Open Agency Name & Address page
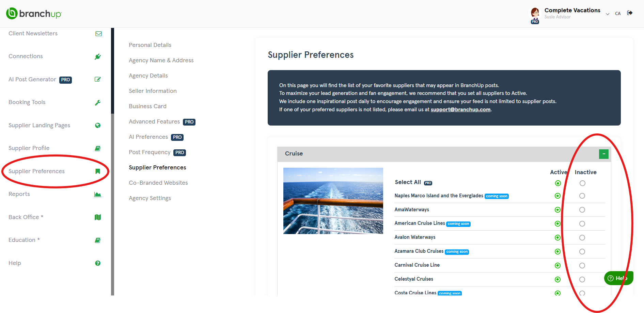The height and width of the screenshot is (313, 644). [161, 60]
